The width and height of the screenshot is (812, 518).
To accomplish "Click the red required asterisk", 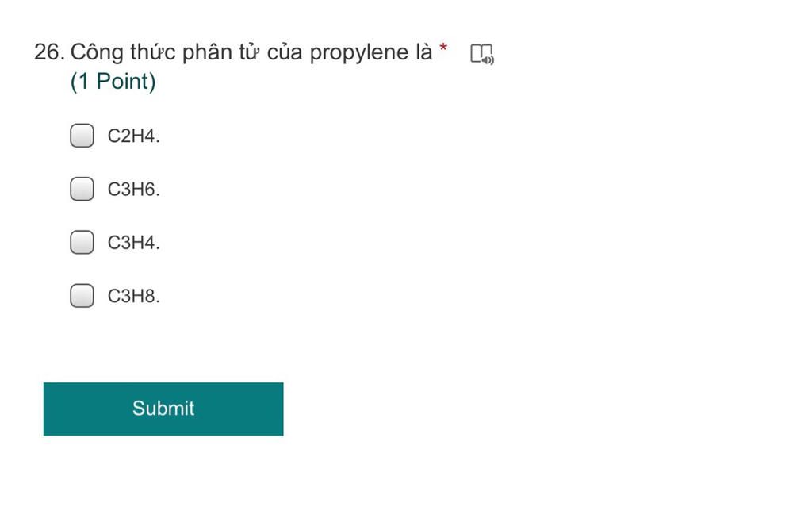I will click(x=443, y=48).
